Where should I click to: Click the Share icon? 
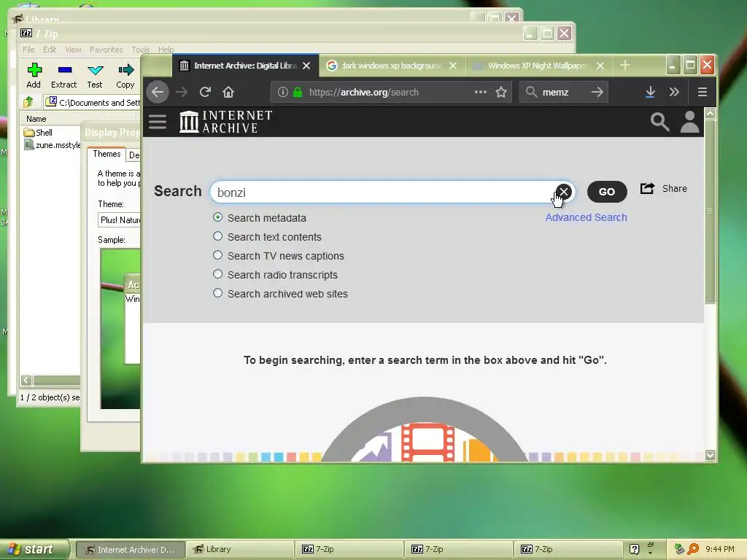[x=647, y=189]
